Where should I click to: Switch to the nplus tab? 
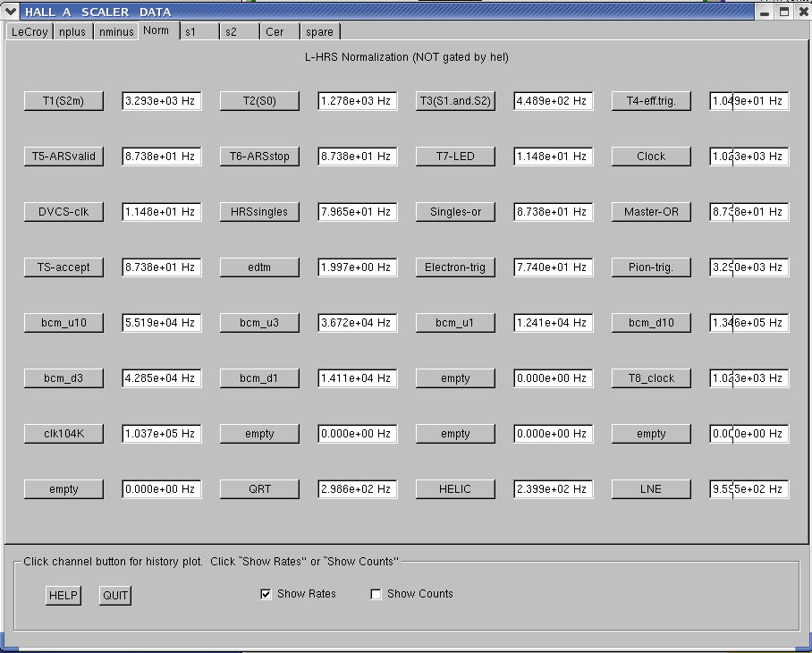(72, 31)
